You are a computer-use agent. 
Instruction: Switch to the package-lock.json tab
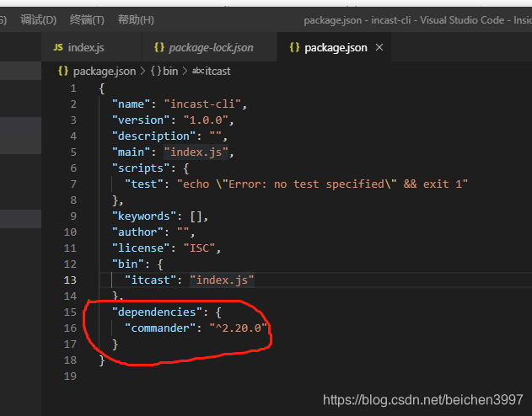211,47
